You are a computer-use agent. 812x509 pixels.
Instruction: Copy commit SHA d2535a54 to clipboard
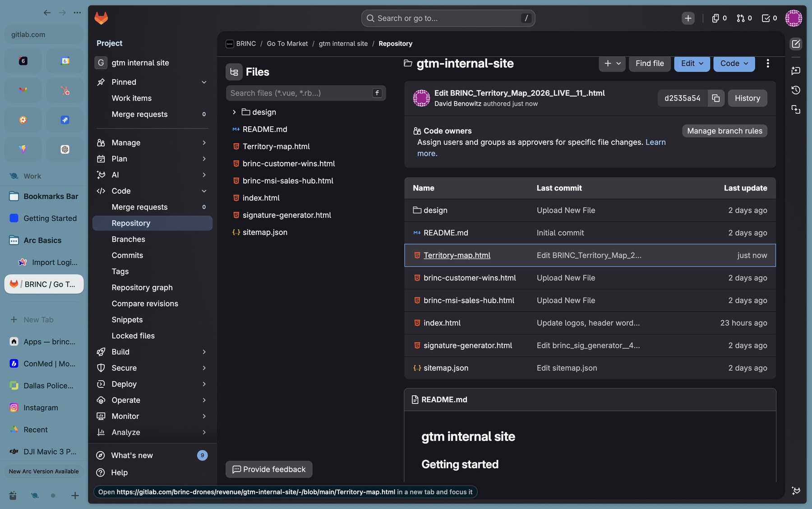click(716, 98)
